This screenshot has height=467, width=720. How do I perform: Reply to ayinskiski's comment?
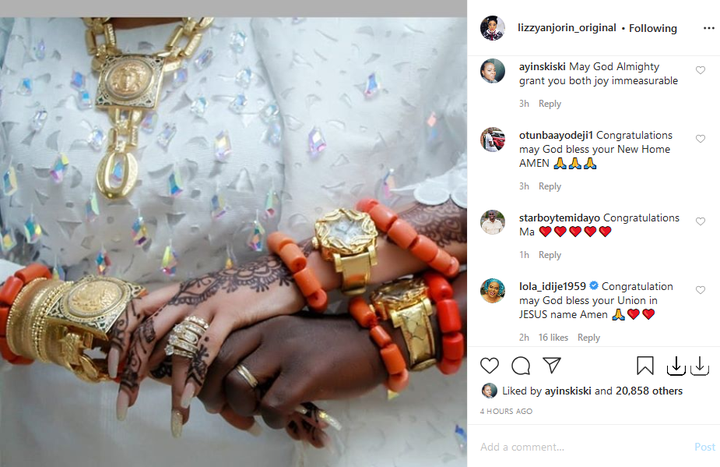click(x=550, y=104)
